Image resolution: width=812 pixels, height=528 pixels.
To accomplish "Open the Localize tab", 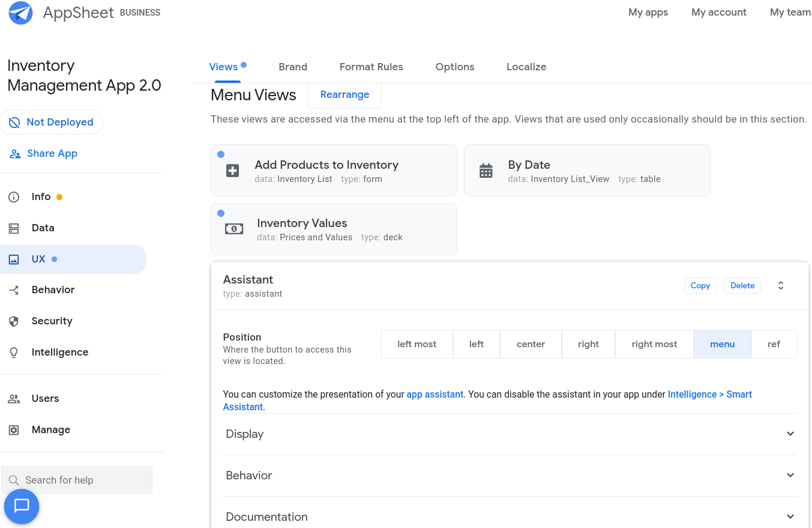I will (526, 67).
